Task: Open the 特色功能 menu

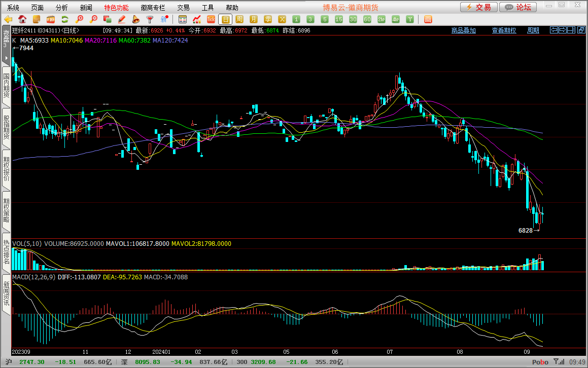Action: (116, 8)
